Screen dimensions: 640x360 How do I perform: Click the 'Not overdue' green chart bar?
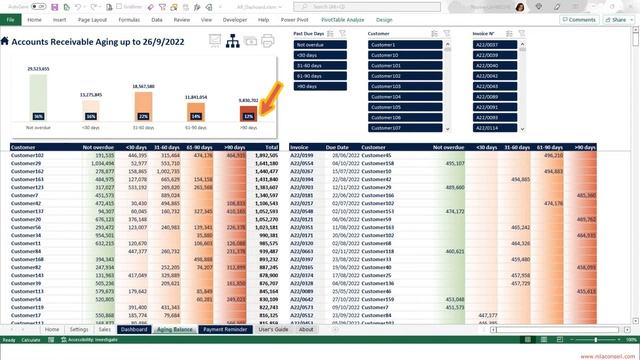click(38, 98)
